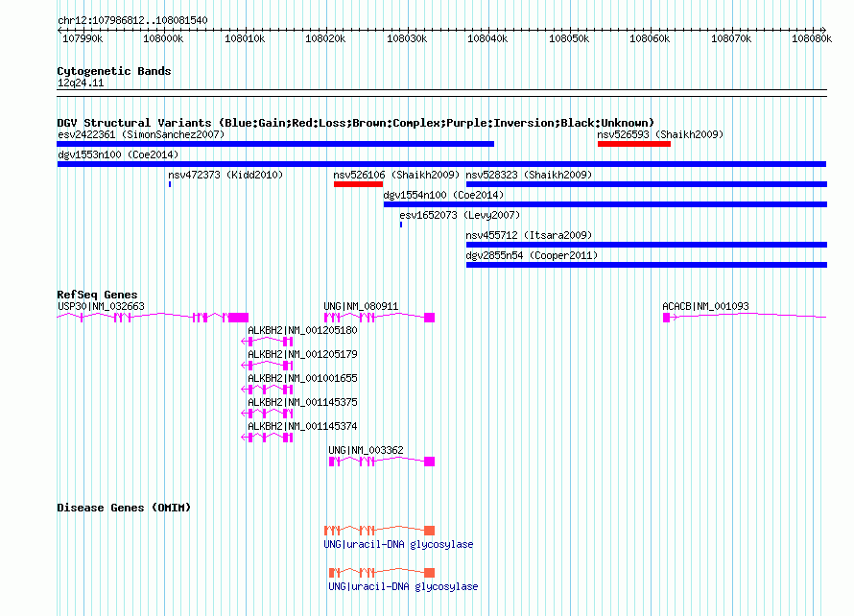Open the dgv1554n100 (Coe2014) label
This screenshot has width=854, height=616.
tap(444, 195)
